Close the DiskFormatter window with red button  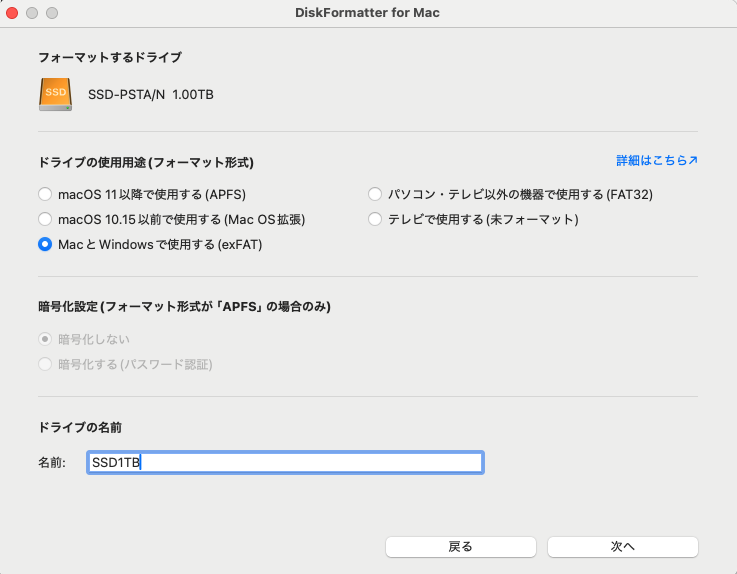click(x=13, y=13)
